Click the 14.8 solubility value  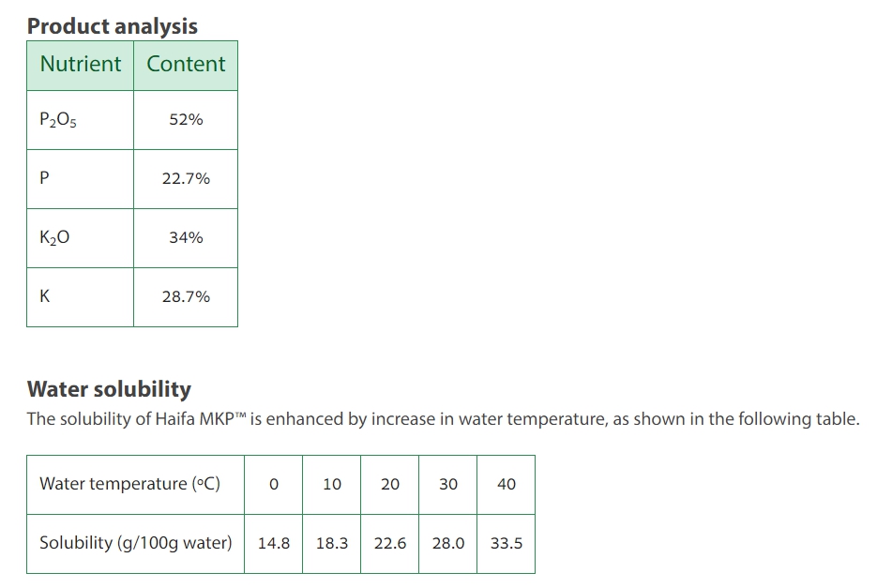click(273, 543)
